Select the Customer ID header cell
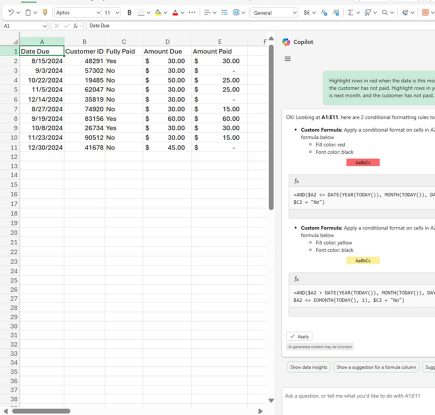Image resolution: width=435 pixels, height=415 pixels. point(84,51)
